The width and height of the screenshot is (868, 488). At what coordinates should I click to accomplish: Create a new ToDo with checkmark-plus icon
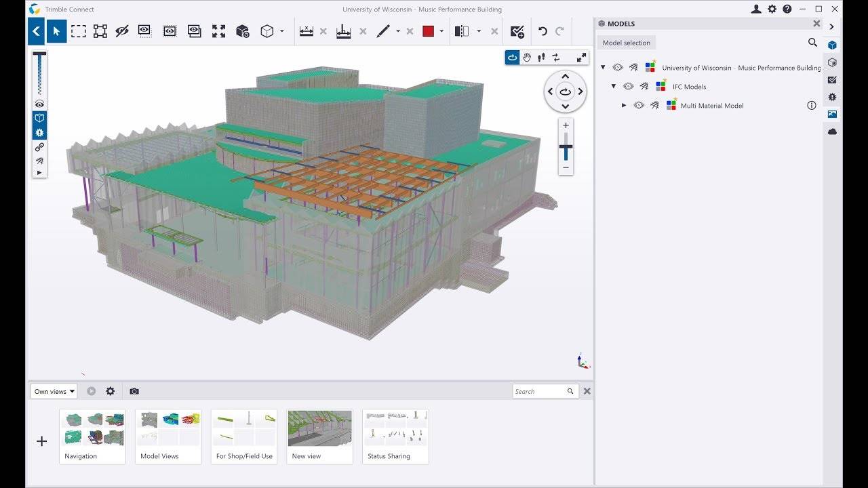[517, 31]
